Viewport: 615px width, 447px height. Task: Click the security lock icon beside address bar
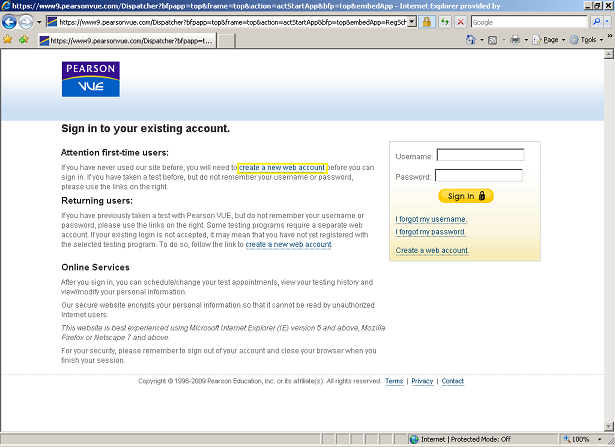pos(427,22)
